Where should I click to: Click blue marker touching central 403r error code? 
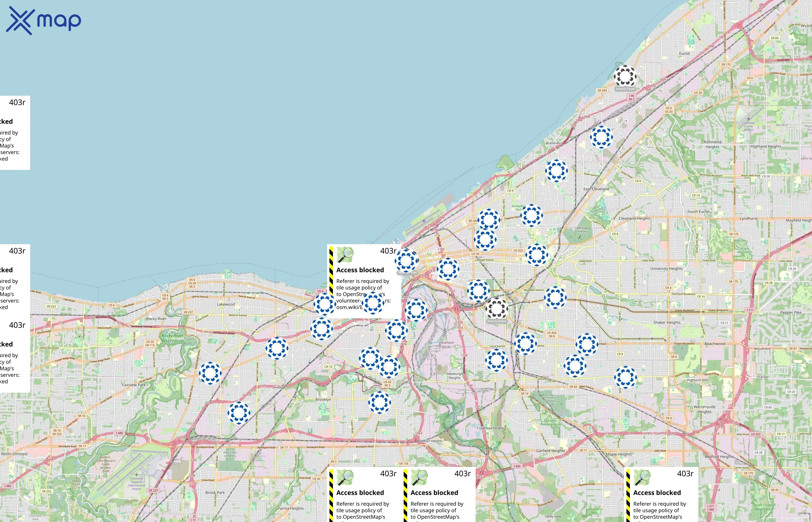406,260
